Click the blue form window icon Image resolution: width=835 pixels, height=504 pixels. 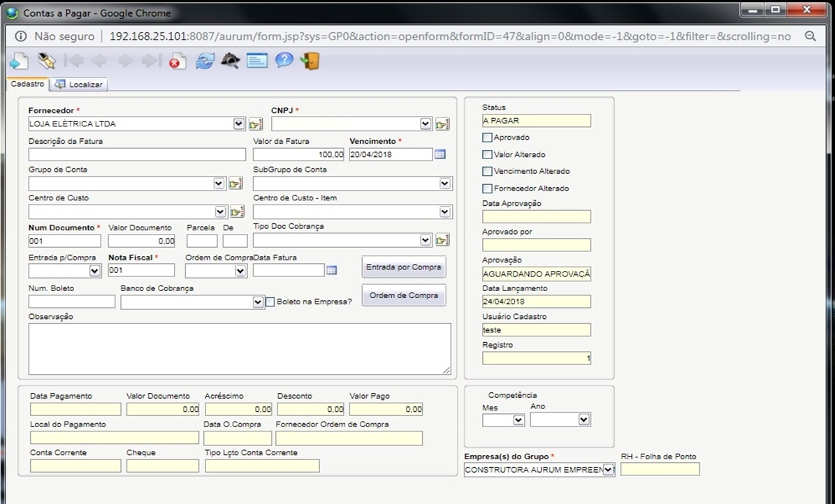(257, 61)
